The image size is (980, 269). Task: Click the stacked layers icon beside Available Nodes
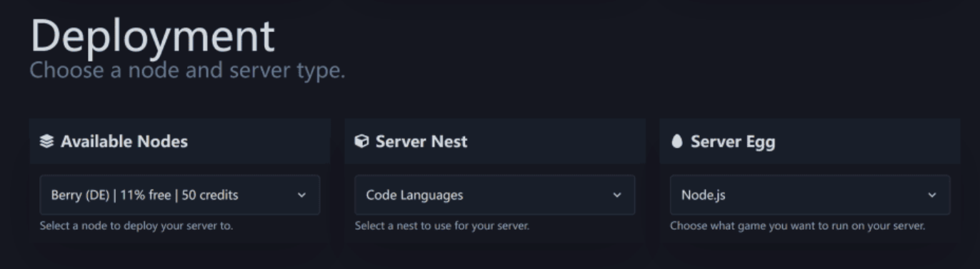46,142
